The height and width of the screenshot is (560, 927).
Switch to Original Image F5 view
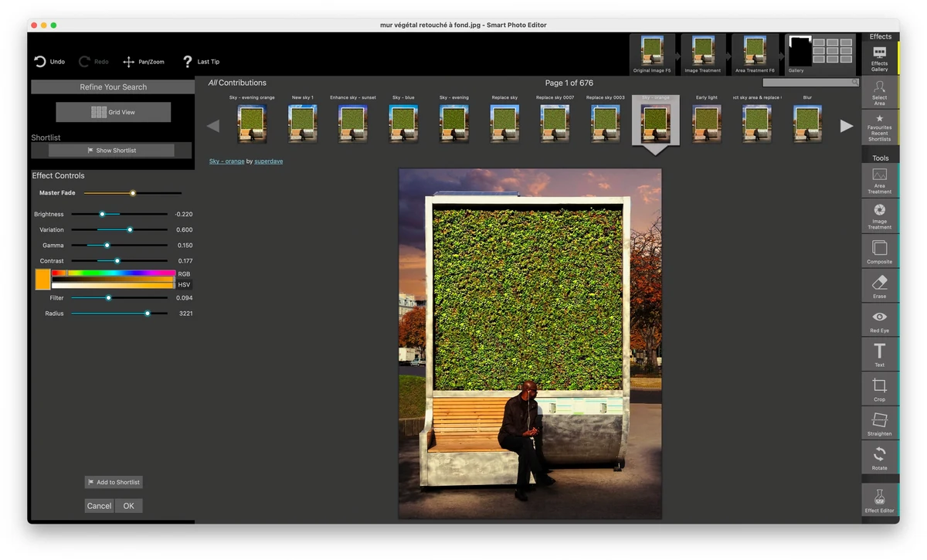[x=652, y=54]
